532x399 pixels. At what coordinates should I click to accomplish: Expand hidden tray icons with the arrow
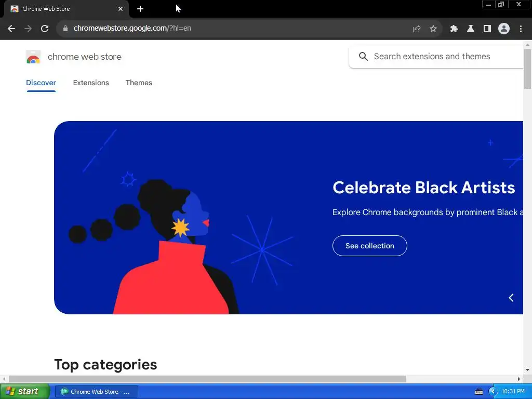pyautogui.click(x=493, y=392)
